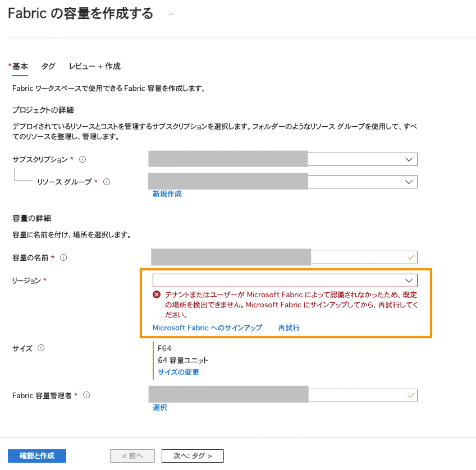Click the 容量の名前 text input field
Screen dimensions: 476x470
point(359,257)
